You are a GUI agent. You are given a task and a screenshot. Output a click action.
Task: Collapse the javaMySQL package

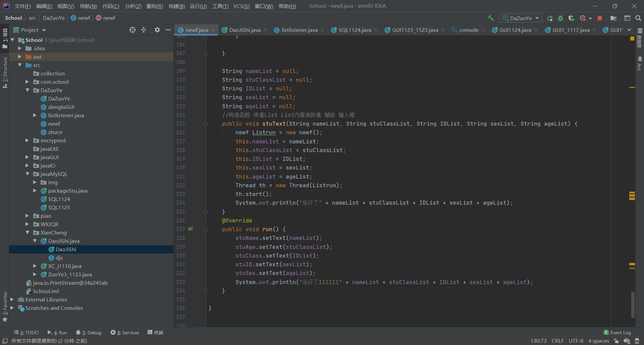[x=28, y=174]
